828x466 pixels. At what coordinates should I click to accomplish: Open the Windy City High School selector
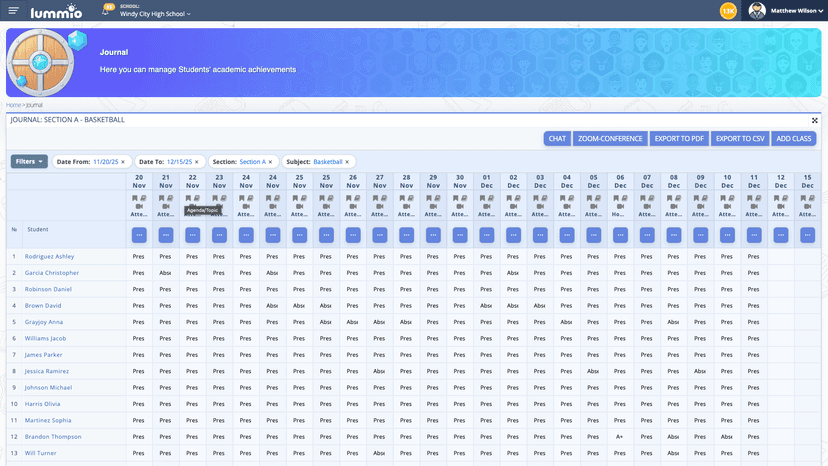pyautogui.click(x=155, y=14)
